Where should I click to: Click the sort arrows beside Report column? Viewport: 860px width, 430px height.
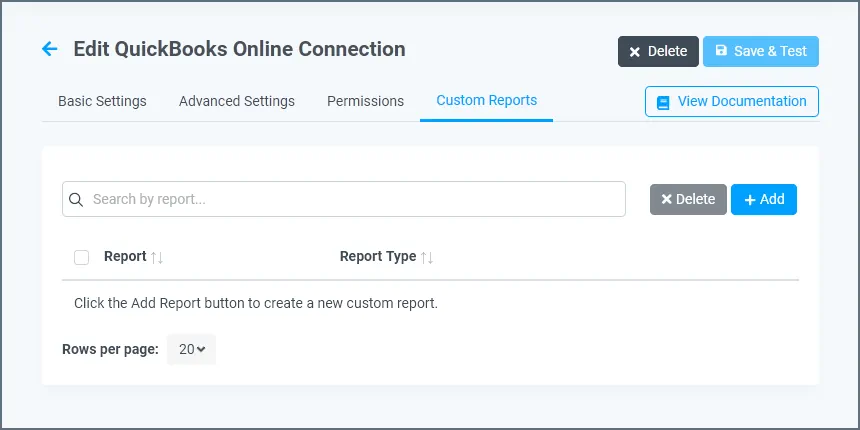pos(157,257)
